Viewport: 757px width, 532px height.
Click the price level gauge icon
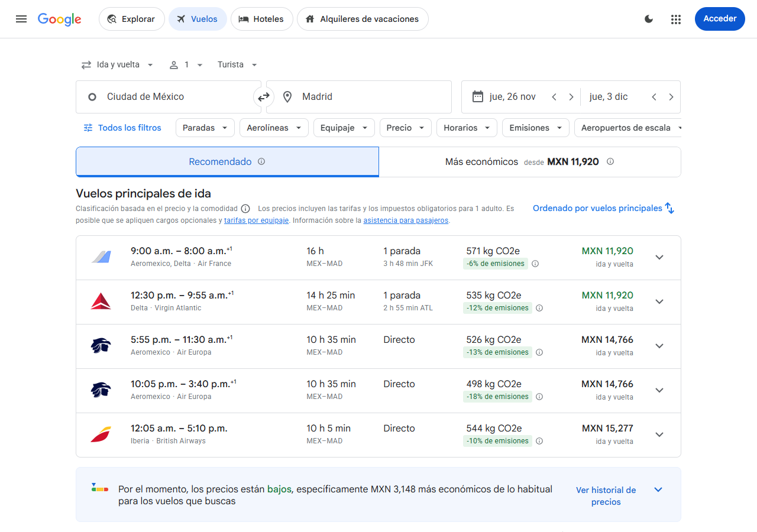pos(100,487)
